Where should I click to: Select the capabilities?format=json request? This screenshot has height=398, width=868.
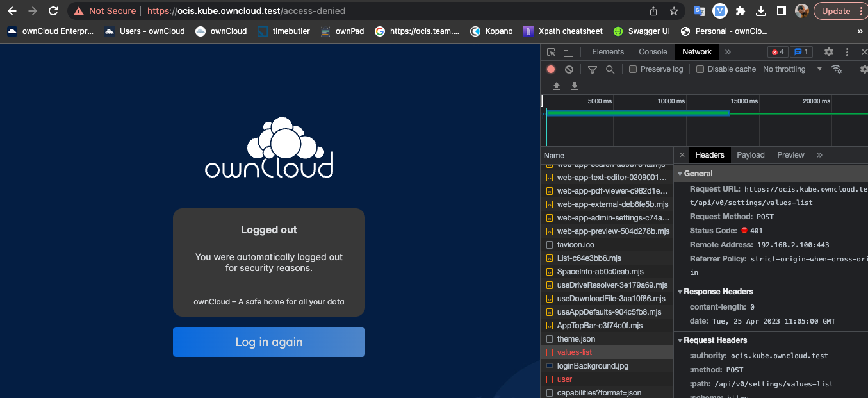pyautogui.click(x=607, y=392)
